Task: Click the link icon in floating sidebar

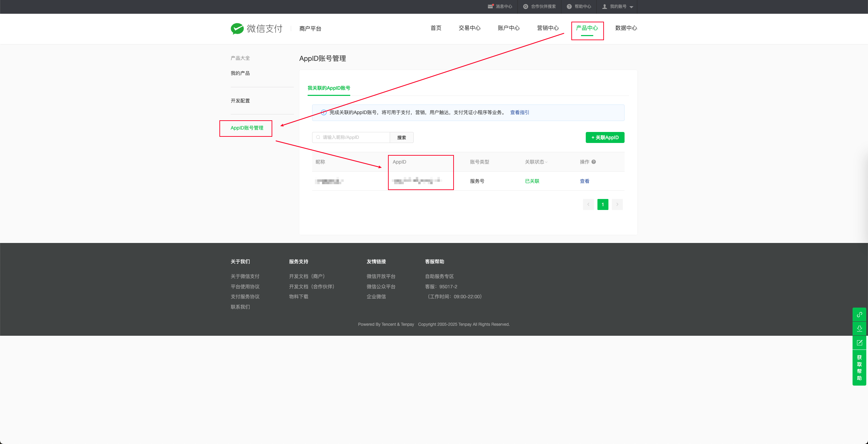Action: (859, 314)
